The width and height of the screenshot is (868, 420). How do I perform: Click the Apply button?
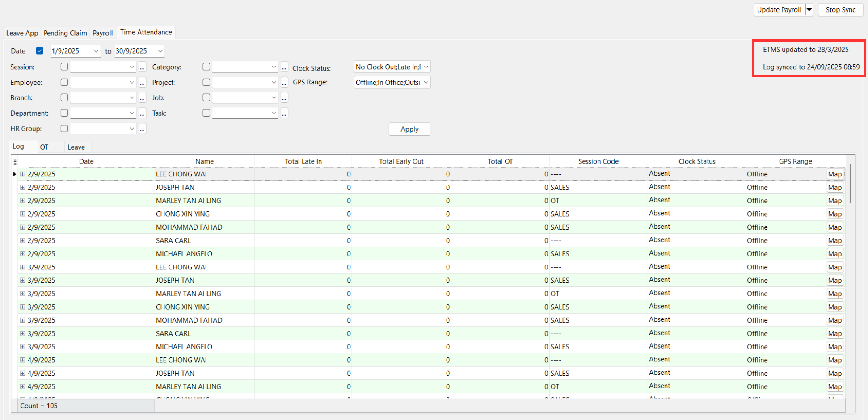409,129
